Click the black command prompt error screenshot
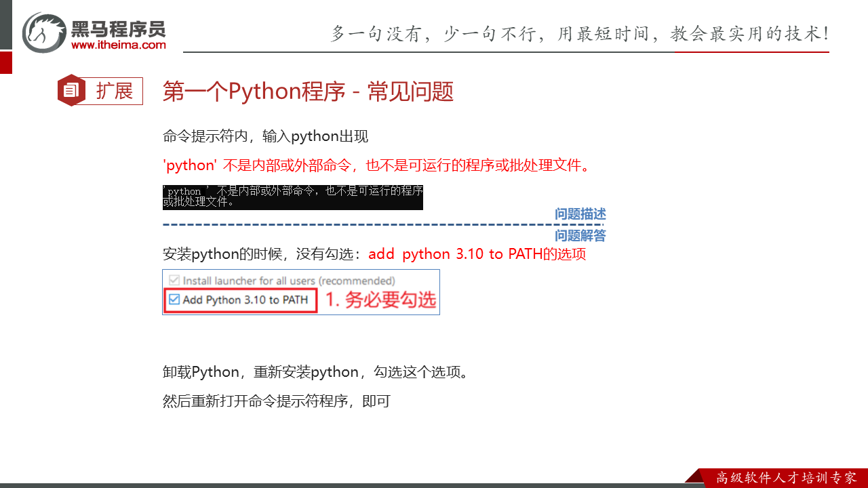This screenshot has height=488, width=868. tap(292, 197)
